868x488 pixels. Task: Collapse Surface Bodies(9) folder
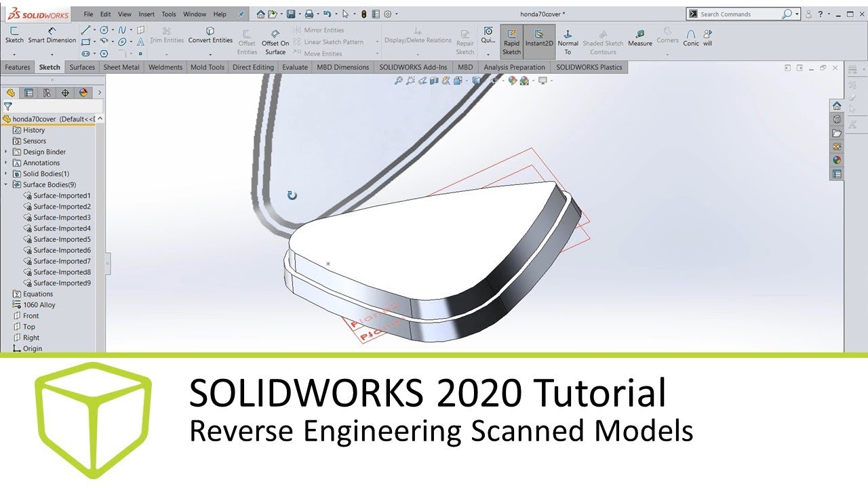7,184
